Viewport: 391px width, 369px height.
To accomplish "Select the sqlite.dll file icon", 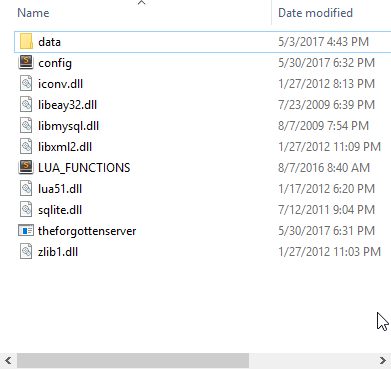I will click(x=26, y=209).
